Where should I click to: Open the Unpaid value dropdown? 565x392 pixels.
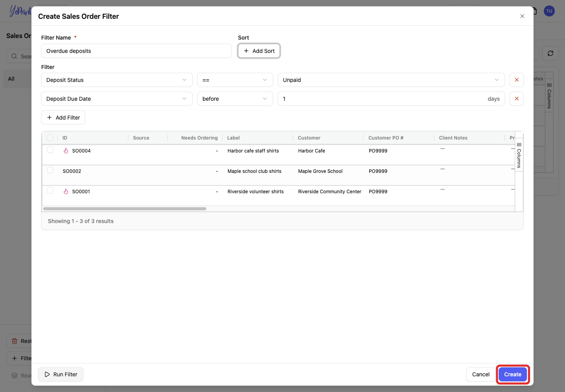pyautogui.click(x=391, y=80)
